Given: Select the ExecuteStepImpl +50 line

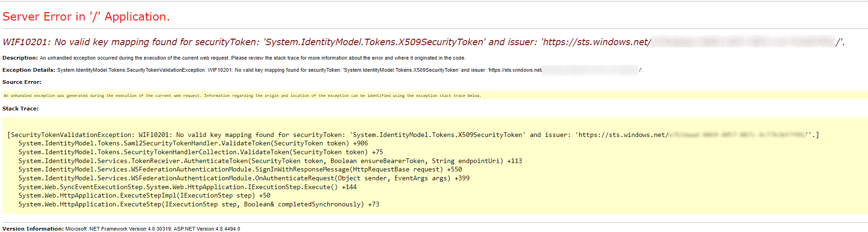Looking at the screenshot, I should click(144, 196).
